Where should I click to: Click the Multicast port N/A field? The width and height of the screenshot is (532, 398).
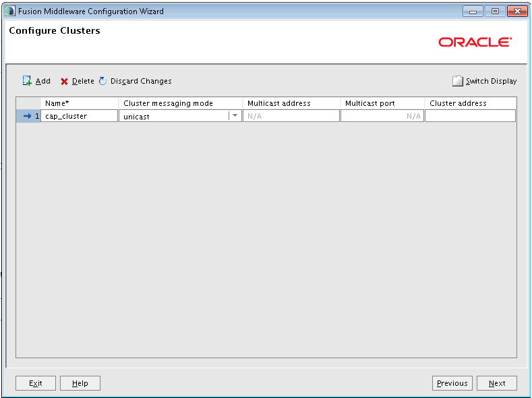pos(382,116)
